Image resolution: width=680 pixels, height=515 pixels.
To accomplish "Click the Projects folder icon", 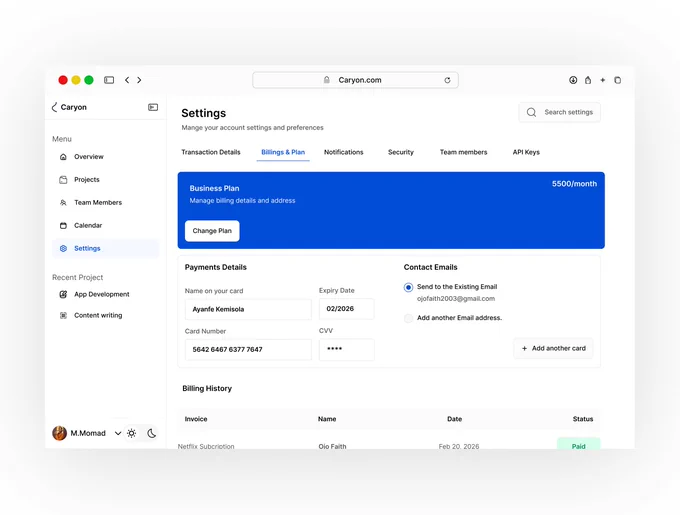I will pyautogui.click(x=63, y=179).
